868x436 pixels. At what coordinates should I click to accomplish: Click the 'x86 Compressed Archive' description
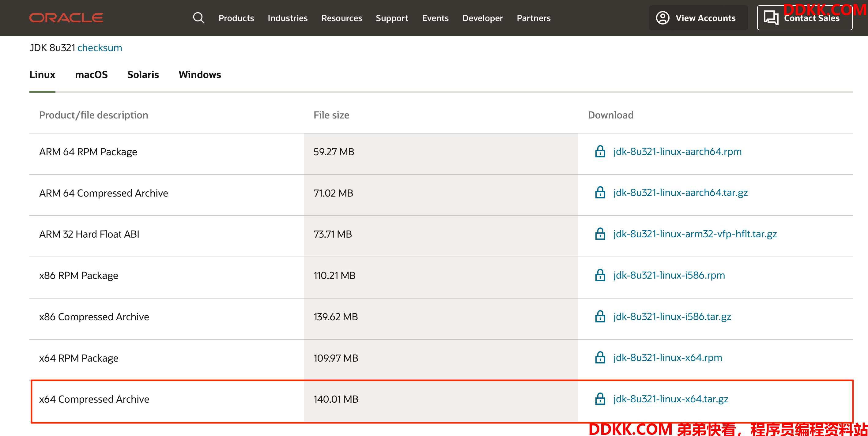94,317
